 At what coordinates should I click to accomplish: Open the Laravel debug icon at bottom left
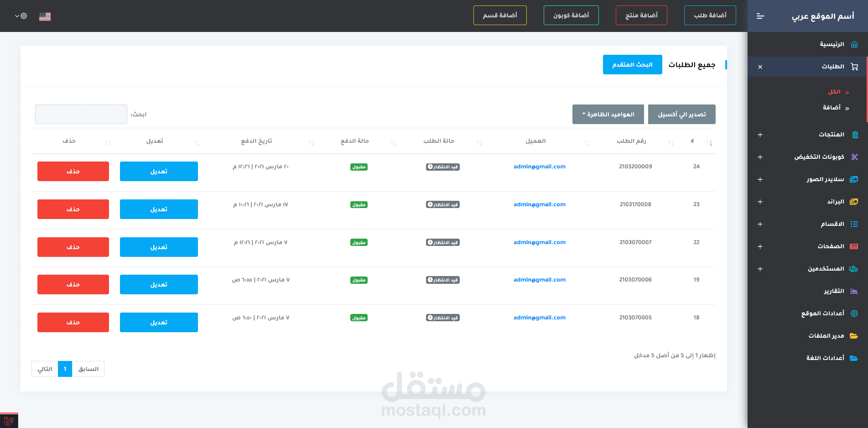(9, 421)
